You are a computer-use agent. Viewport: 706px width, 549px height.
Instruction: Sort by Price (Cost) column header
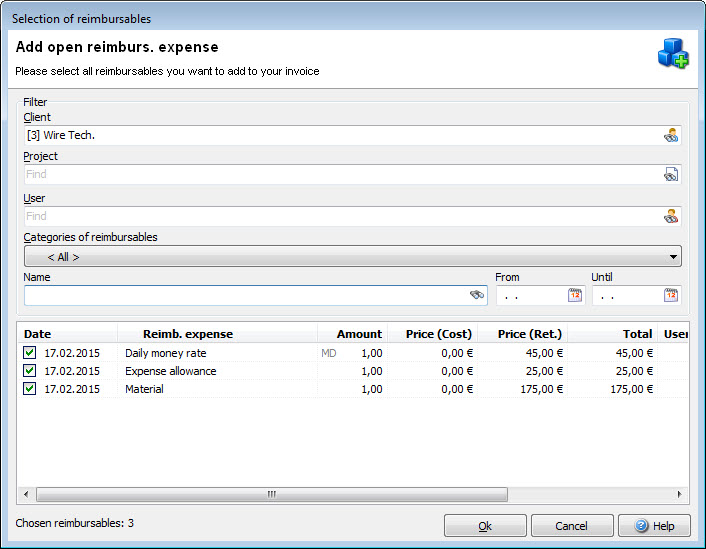(x=433, y=334)
